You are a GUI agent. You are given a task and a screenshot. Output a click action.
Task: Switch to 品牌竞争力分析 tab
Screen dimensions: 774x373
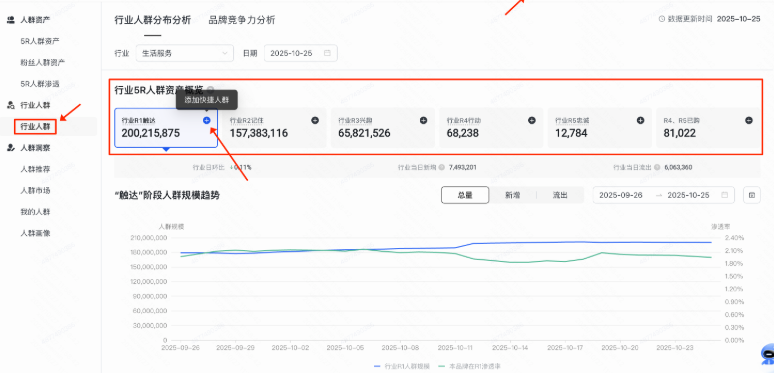click(x=242, y=20)
